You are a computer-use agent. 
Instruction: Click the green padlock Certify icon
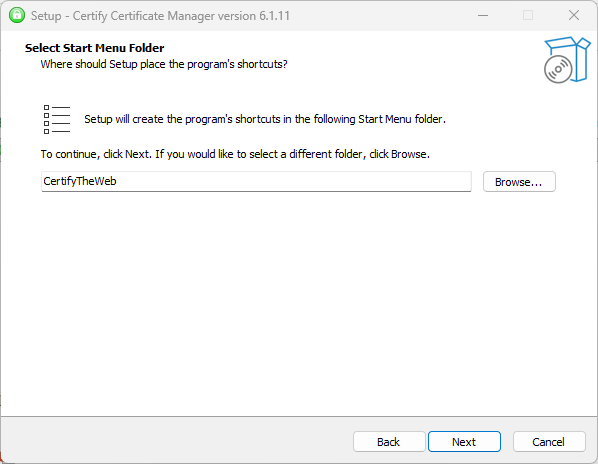17,15
